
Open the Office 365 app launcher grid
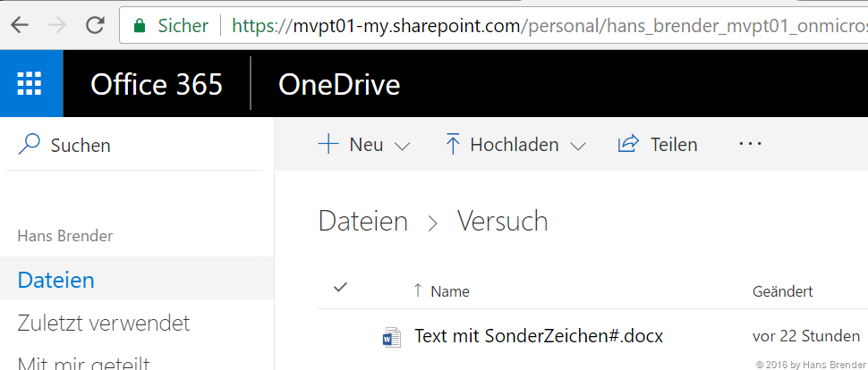click(x=30, y=84)
